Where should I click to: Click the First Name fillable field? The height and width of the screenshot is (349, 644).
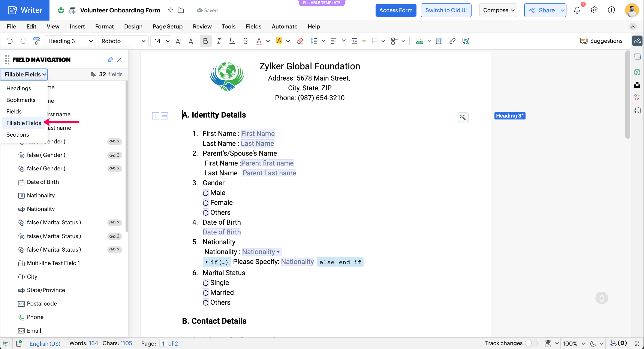pos(258,134)
